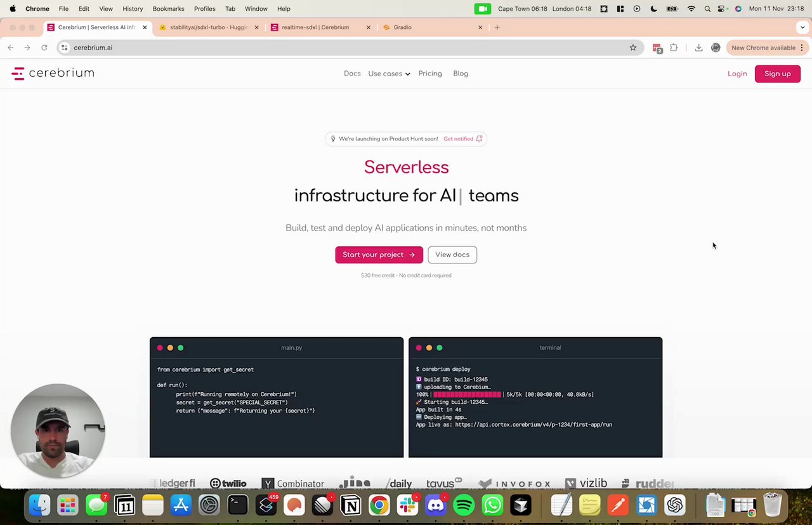Open the History menu
812x525 pixels.
133,9
